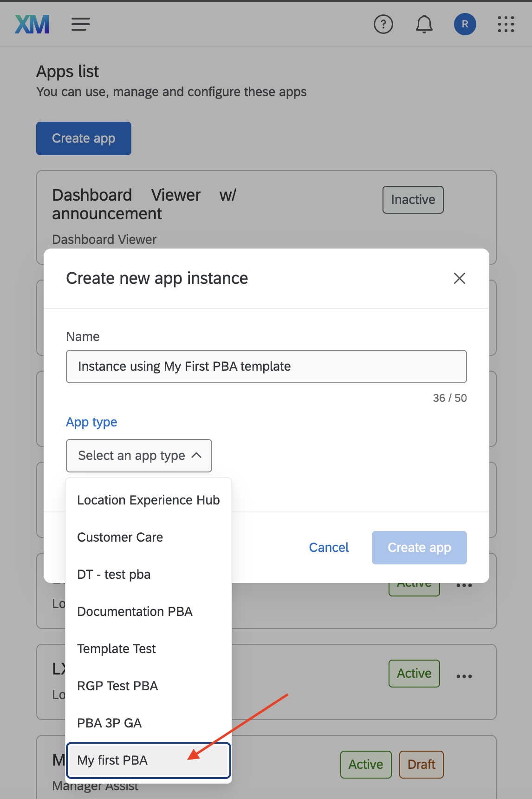
Task: Choose Location Experience Hub app type
Action: coord(149,500)
